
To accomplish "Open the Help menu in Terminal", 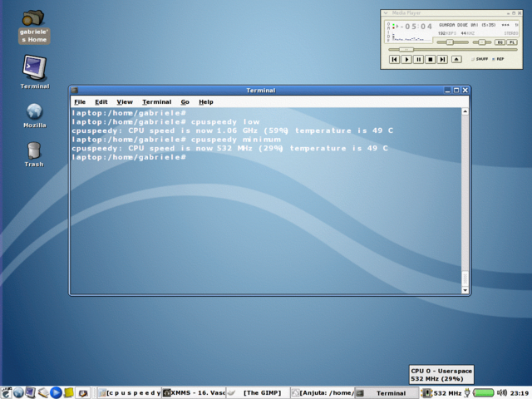I will (206, 101).
